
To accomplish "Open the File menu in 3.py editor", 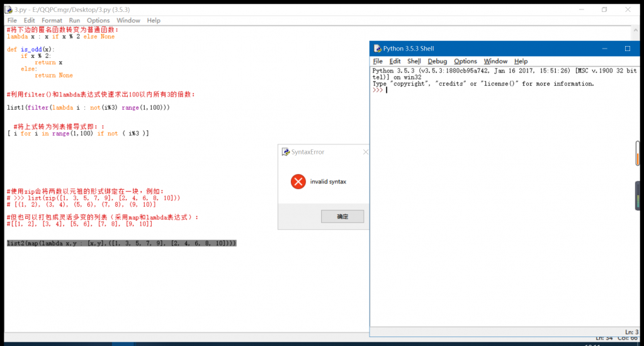I will pyautogui.click(x=12, y=20).
